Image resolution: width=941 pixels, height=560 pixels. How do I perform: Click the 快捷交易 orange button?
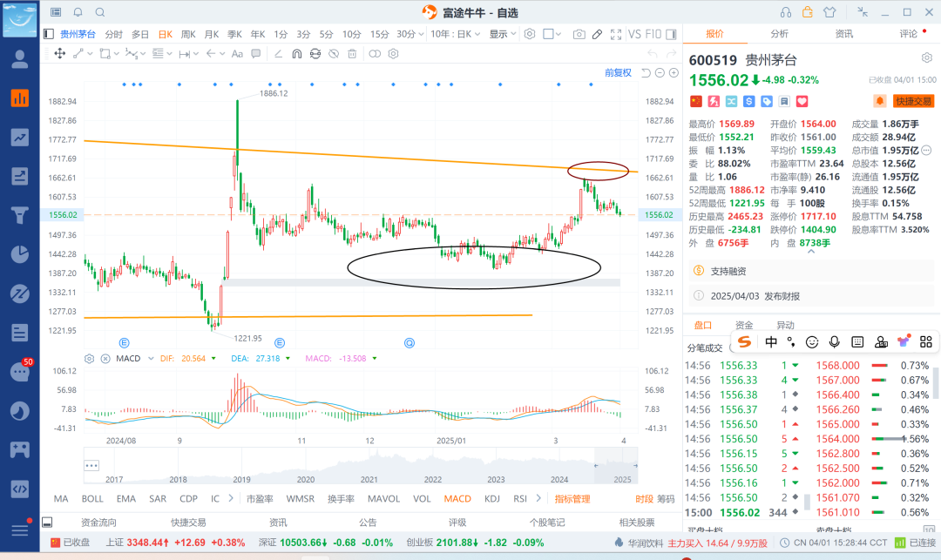click(x=913, y=101)
